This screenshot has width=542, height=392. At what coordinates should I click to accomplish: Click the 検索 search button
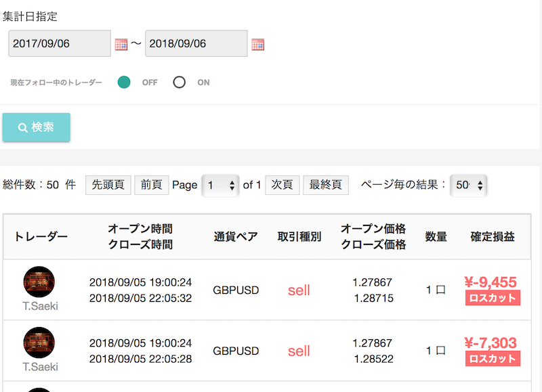(x=37, y=127)
